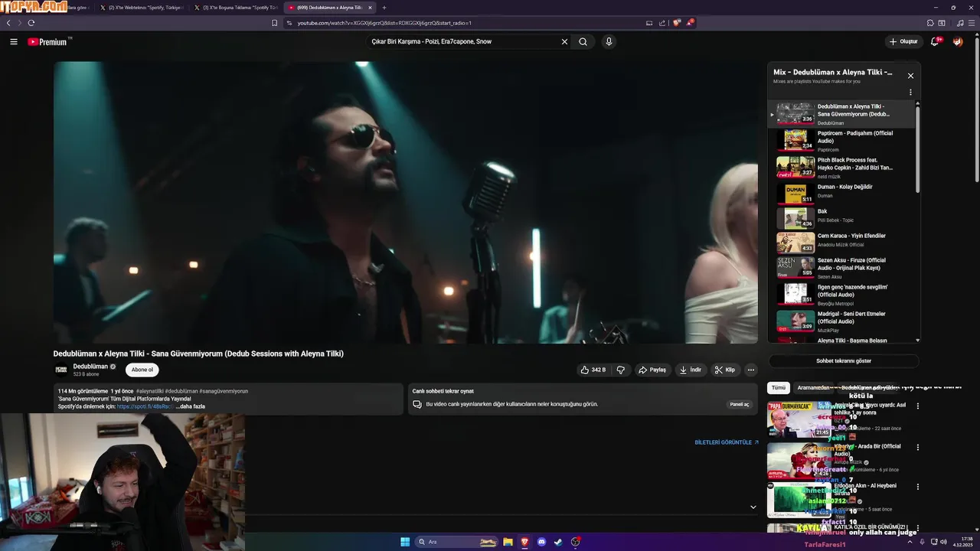980x551 pixels.
Task: Open the notifications bell
Action: pyautogui.click(x=935, y=41)
